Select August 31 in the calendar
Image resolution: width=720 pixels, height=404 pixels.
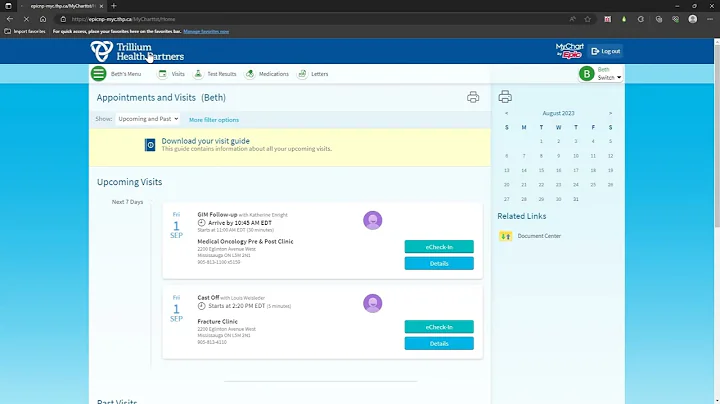(576, 199)
